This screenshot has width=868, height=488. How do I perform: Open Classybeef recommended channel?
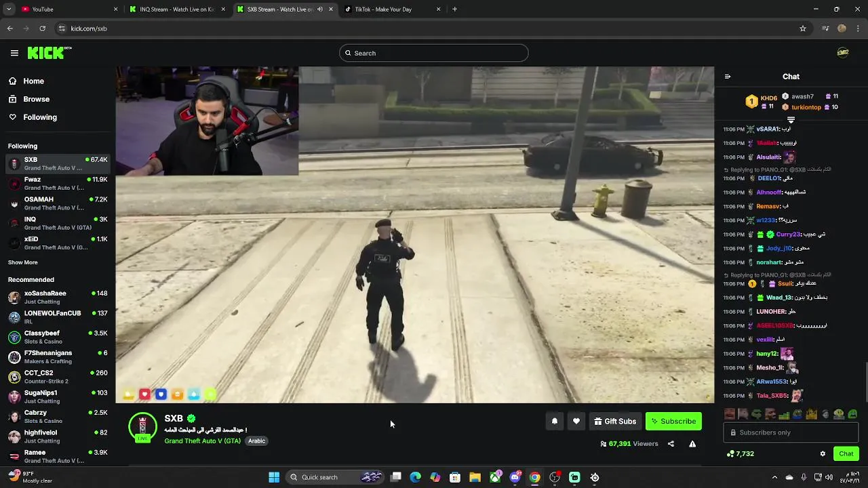point(58,337)
